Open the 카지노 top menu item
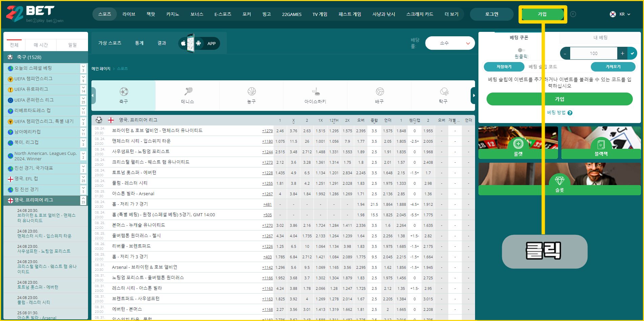 click(173, 14)
